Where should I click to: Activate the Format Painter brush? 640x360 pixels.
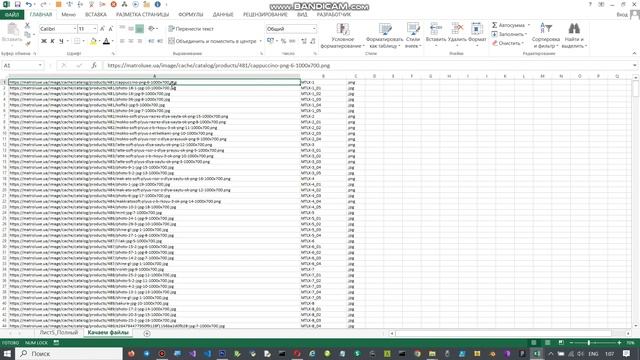coord(27,43)
